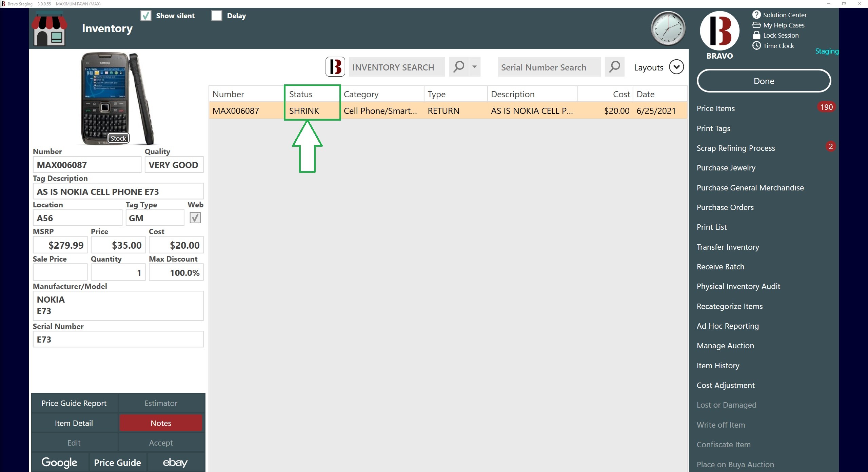Expand the Layouts chevron
Viewport: 868px width, 472px height.
676,67
